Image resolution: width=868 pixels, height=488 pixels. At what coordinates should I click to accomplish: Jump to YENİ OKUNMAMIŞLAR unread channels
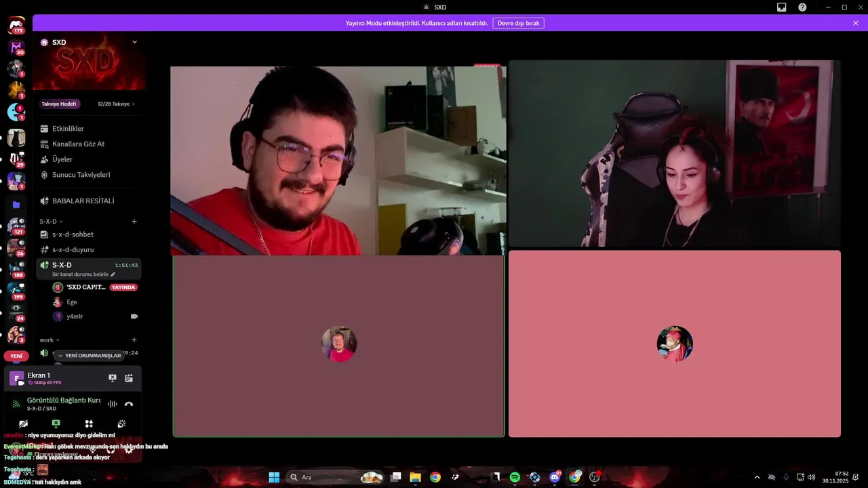pyautogui.click(x=90, y=355)
